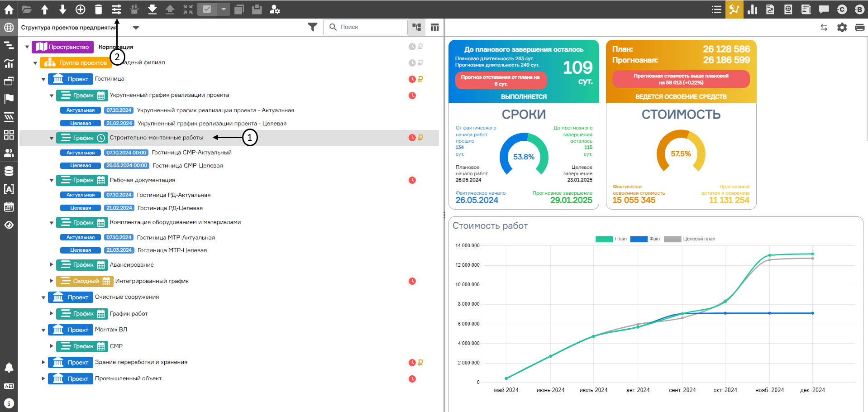Open dashboard settings gear
Screen dimensions: 868x412
(x=842, y=28)
